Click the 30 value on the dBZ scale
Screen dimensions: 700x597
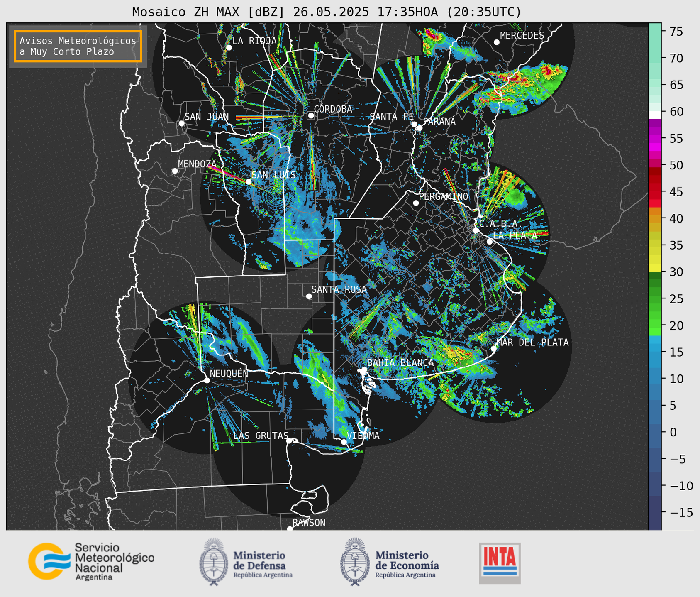point(677,272)
